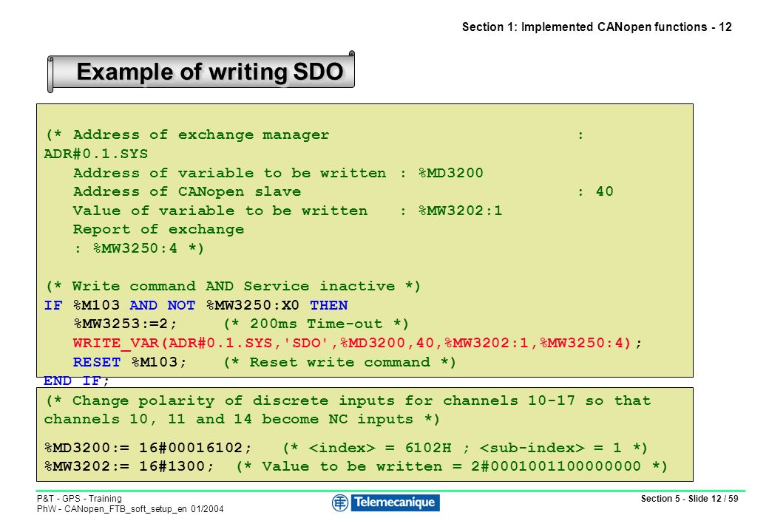
Task: Click the 'P&T - GPS - Training' footer text
Action: click(x=79, y=499)
